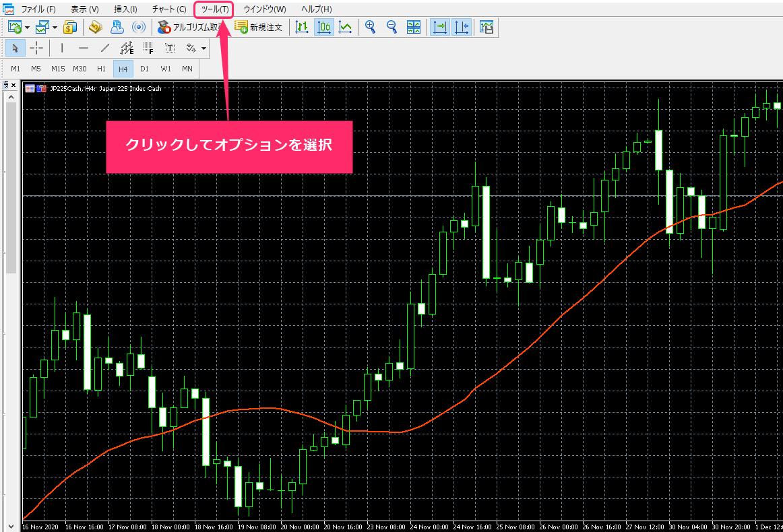This screenshot has height=532, width=783.
Task: Select the crosshair tool
Action: 36,48
